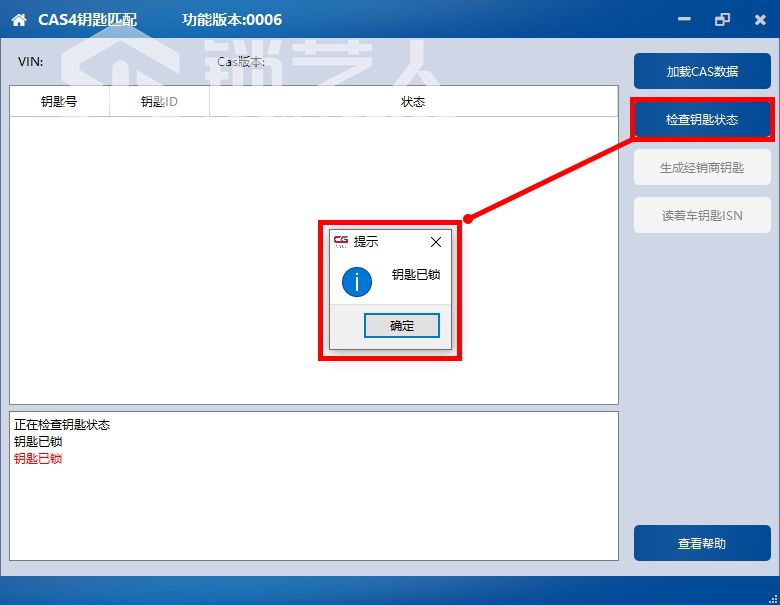Click the 钥匙已锁 message in dialog
The image size is (780, 605).
416,275
